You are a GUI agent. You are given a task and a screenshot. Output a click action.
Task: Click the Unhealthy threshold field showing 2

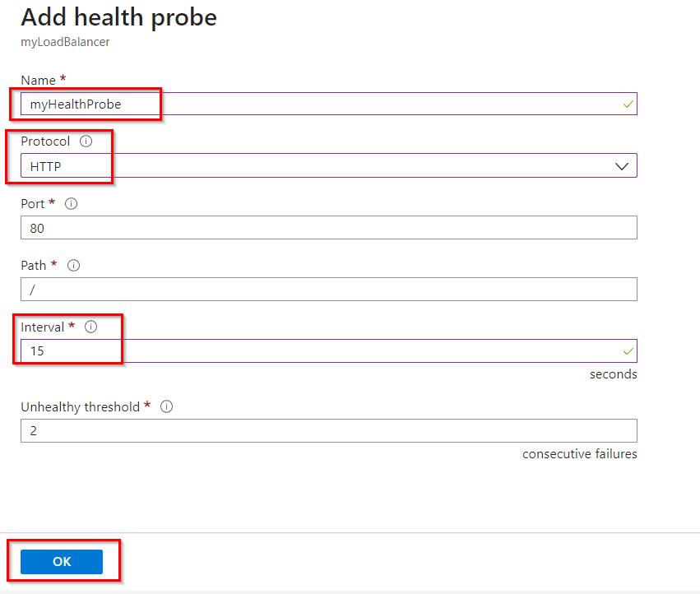click(x=329, y=430)
